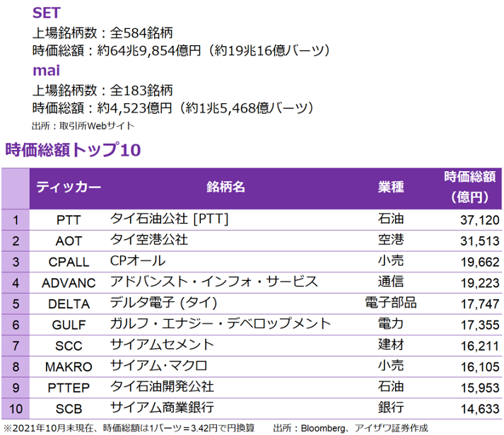Viewport: 504px width, 435px height.
Task: Click market cap value 16,211
Action: (479, 346)
